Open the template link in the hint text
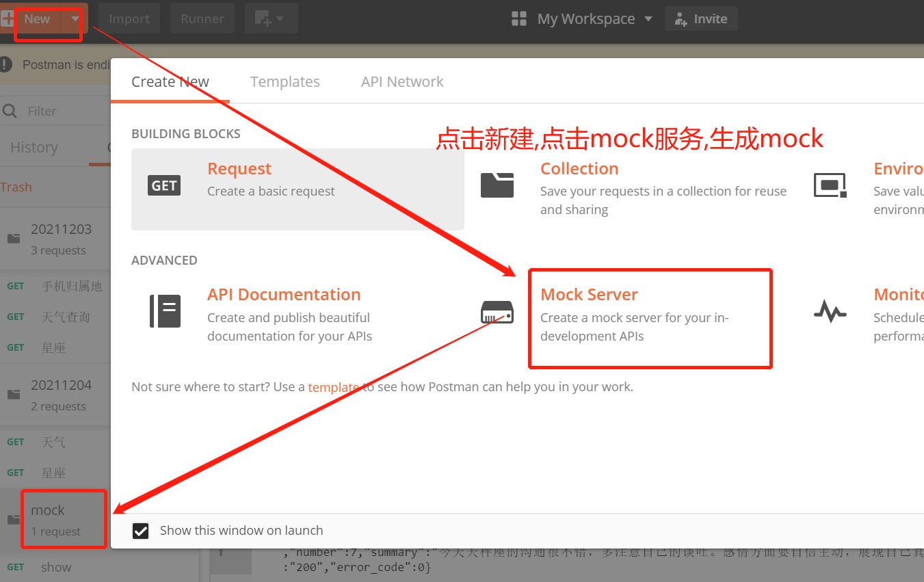This screenshot has height=582, width=924. point(333,387)
